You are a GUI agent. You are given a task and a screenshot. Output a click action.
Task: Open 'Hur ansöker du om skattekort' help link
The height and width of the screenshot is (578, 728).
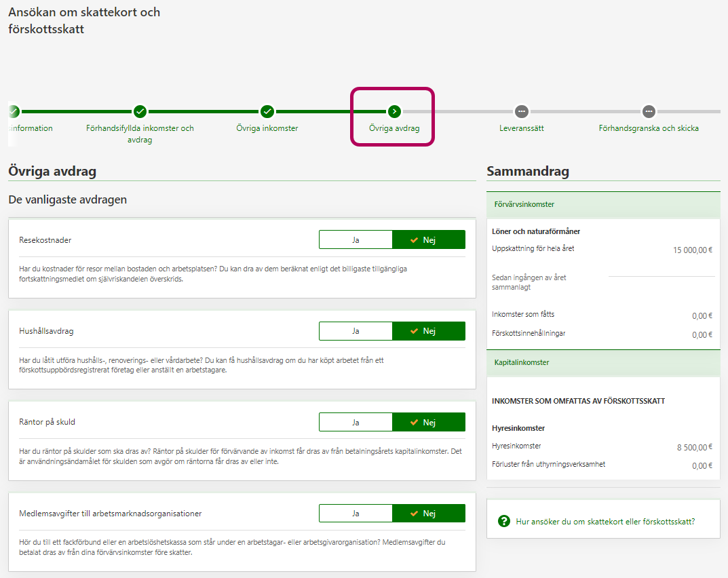605,522
